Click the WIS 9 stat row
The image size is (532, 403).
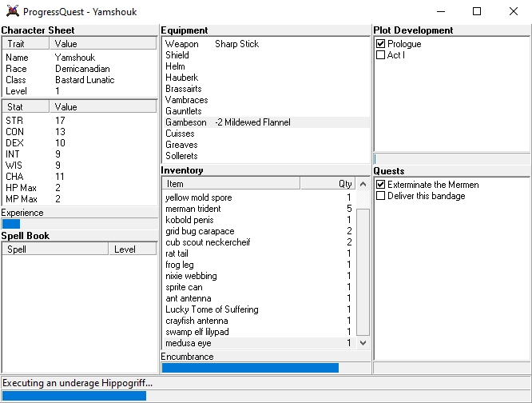point(80,166)
